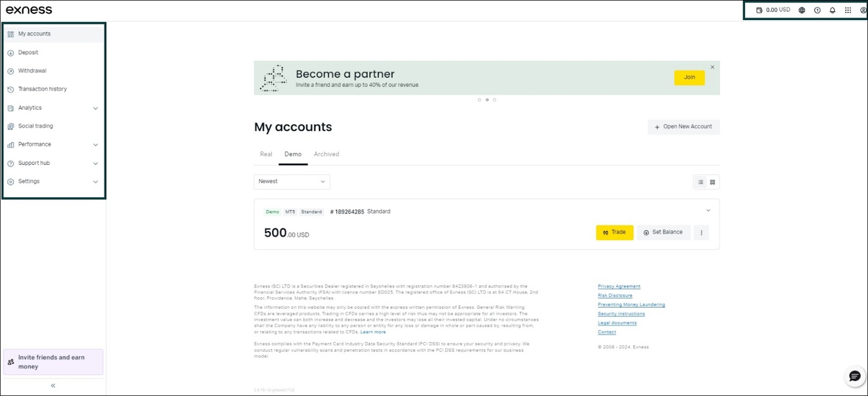Open the apps grid icon in header
Screen dimensions: 868x396
(848, 10)
